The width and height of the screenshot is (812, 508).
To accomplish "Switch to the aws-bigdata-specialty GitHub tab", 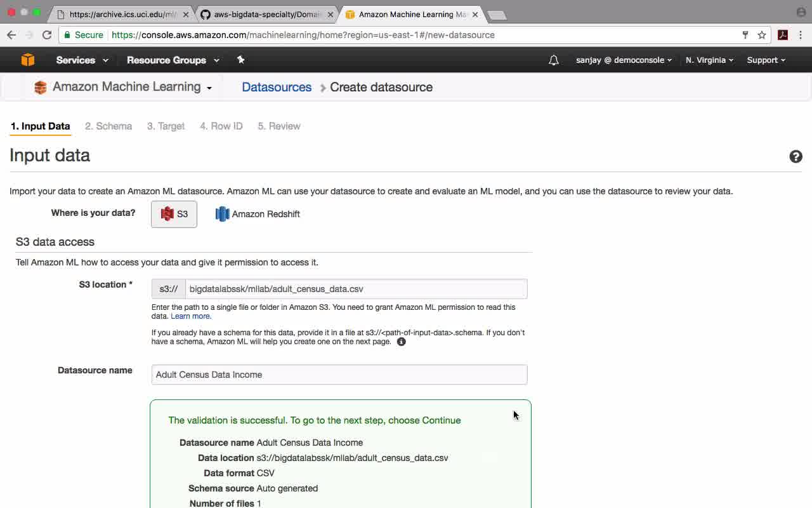I will click(x=266, y=14).
